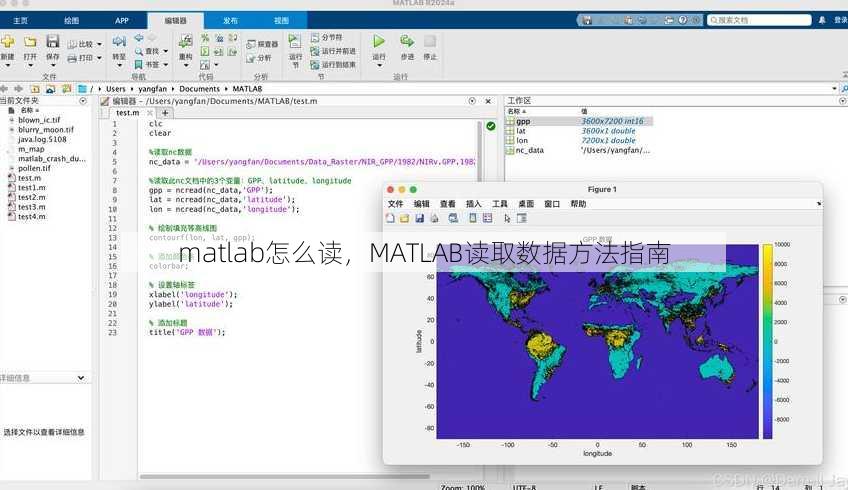Click the help question mark icon in title bar
The width and height of the screenshot is (848, 490).
click(x=683, y=20)
